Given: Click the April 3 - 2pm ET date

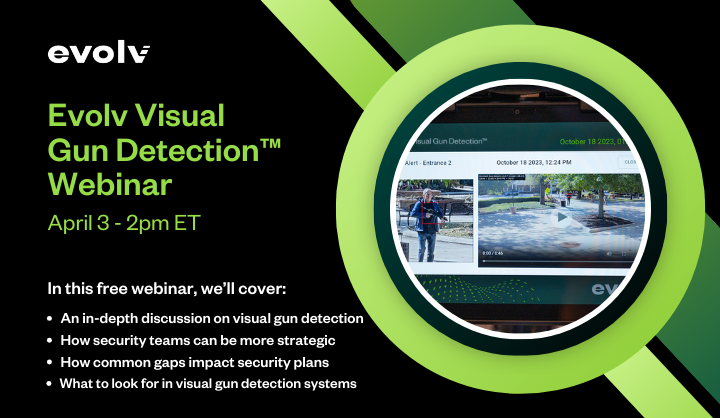Looking at the screenshot, I should [x=124, y=222].
